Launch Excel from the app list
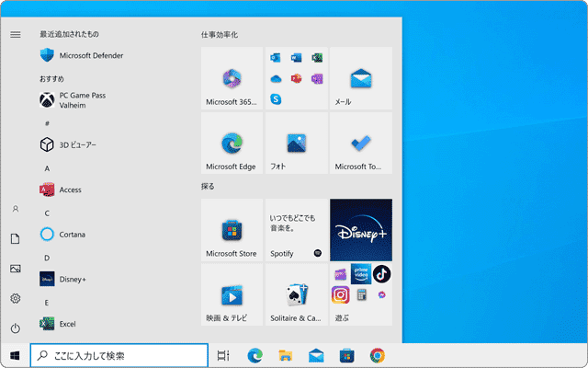588x368 pixels. pos(58,324)
